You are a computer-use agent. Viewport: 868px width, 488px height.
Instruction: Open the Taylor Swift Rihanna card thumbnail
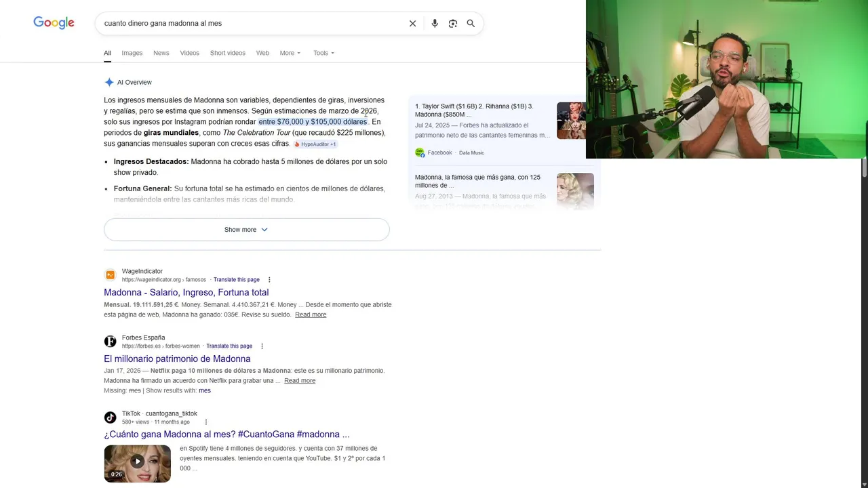click(x=571, y=121)
